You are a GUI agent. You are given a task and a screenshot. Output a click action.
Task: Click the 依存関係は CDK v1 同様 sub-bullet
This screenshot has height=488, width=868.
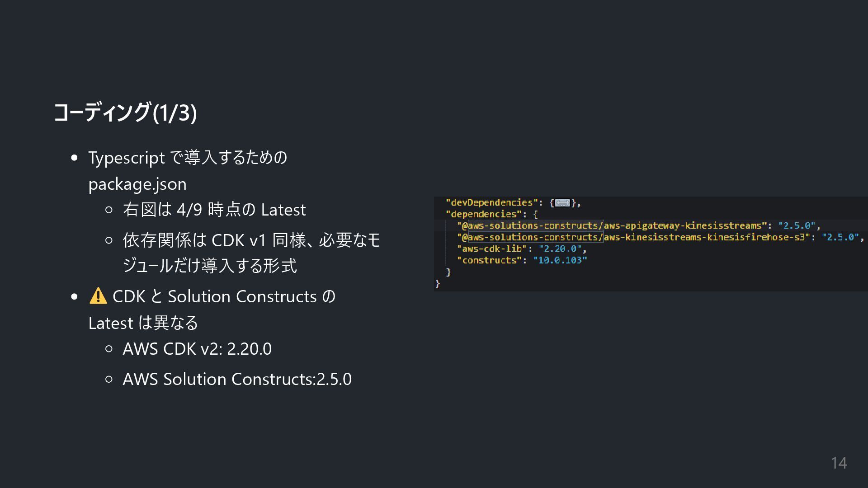(251, 240)
